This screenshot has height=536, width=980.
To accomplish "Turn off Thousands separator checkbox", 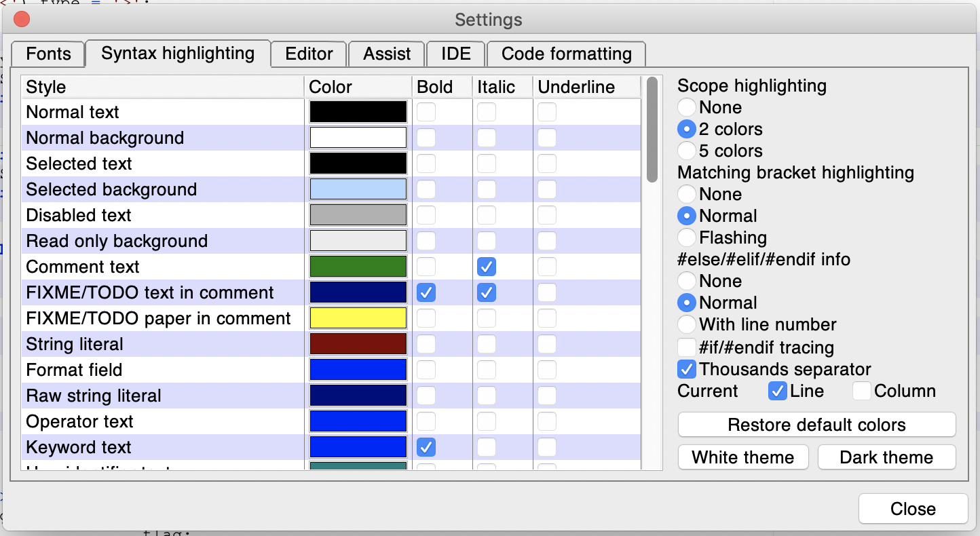I will (687, 370).
